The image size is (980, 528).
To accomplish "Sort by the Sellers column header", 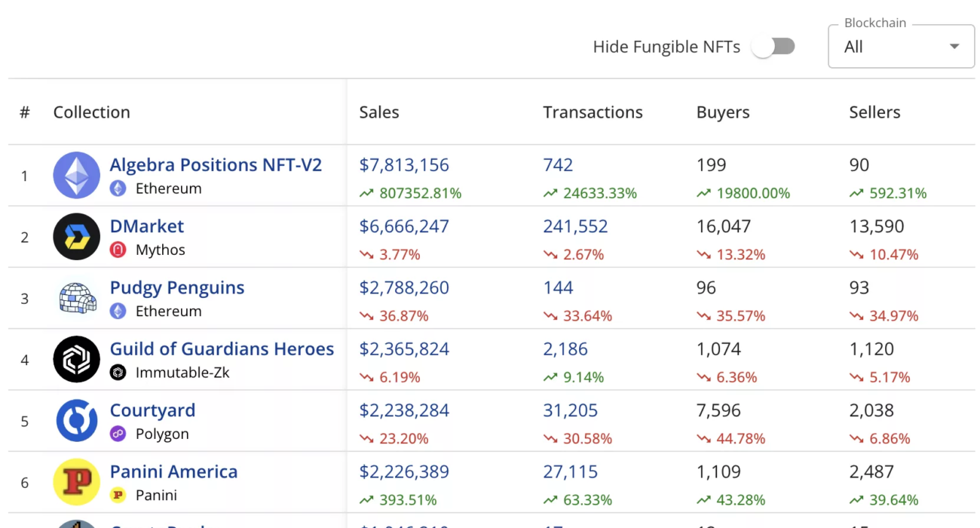I will click(874, 112).
